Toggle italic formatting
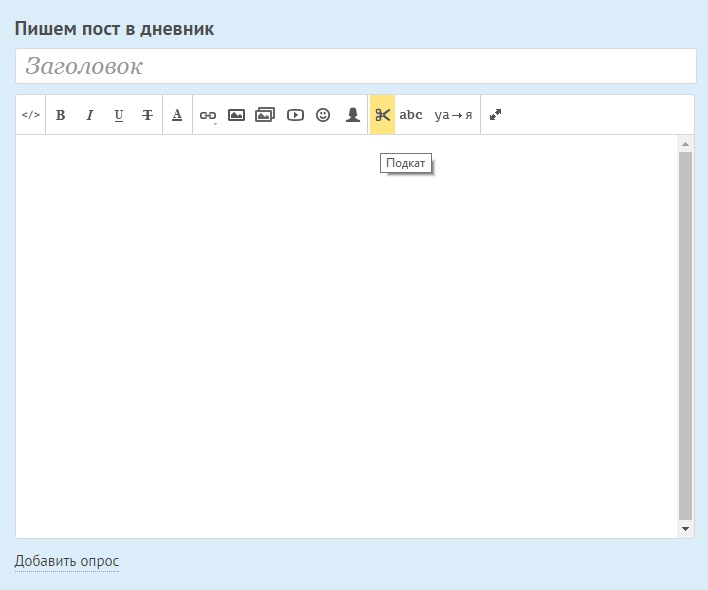Screen dimensions: 708x590 (x=89, y=115)
